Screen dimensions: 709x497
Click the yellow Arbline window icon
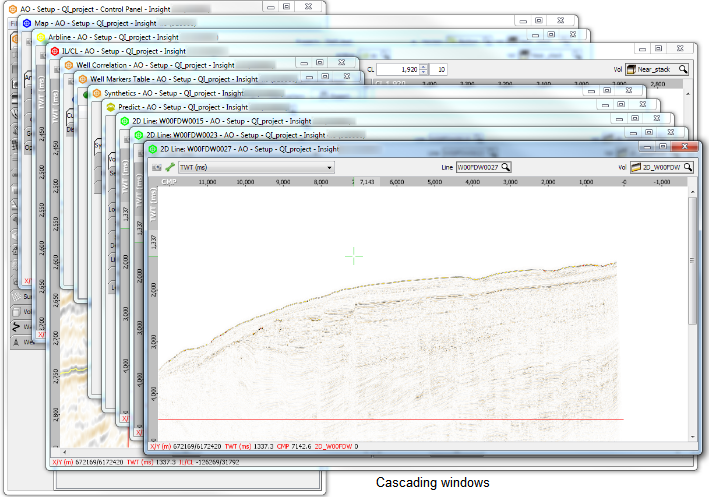click(x=41, y=37)
